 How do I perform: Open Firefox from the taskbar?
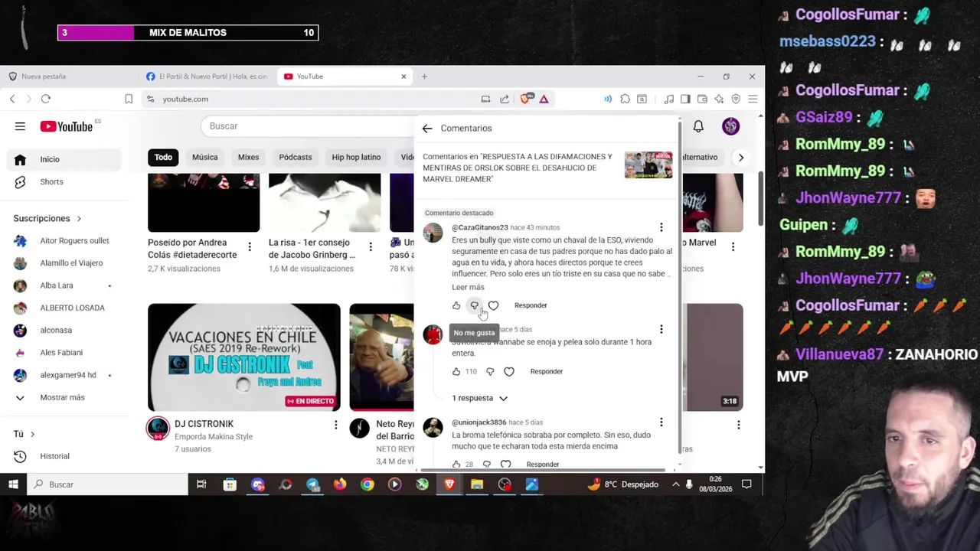pyautogui.click(x=340, y=484)
